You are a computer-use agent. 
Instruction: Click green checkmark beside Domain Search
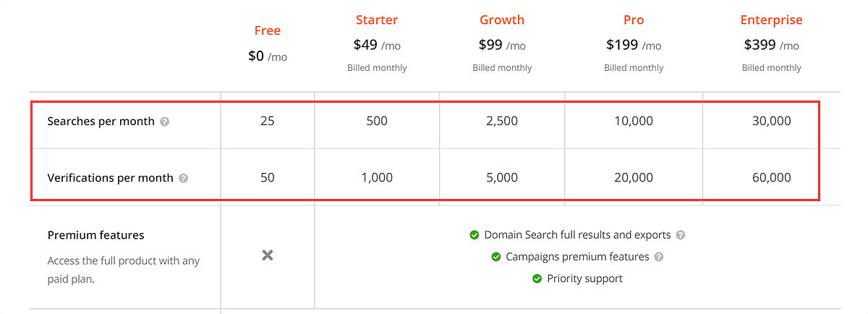pos(475,235)
